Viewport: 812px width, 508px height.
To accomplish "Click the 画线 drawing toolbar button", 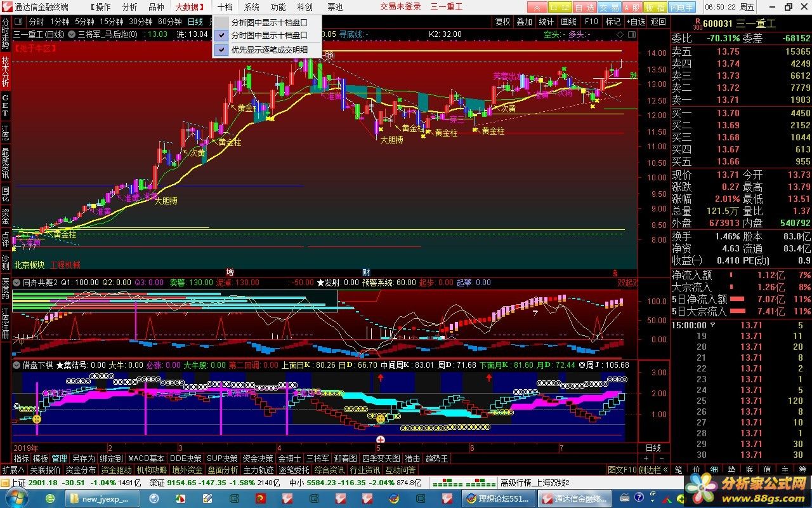I will pos(568,22).
